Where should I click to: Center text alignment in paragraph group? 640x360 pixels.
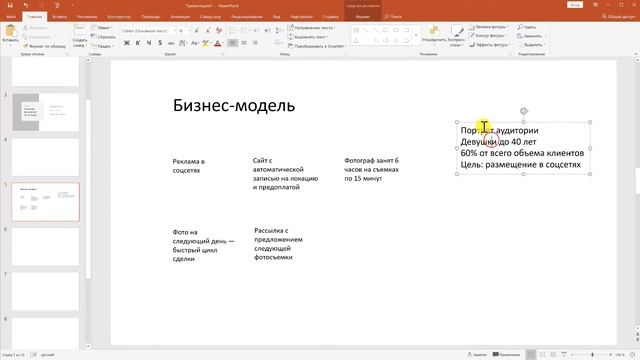[x=244, y=43]
